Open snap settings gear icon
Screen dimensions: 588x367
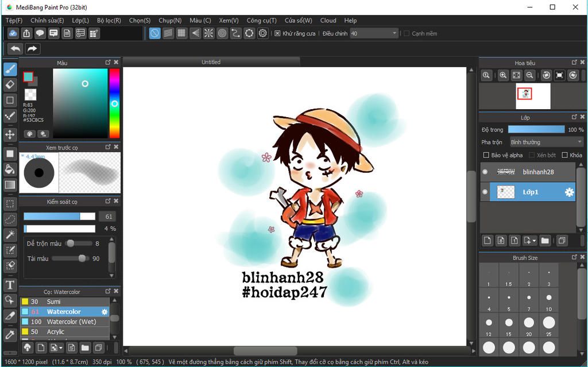[262, 33]
